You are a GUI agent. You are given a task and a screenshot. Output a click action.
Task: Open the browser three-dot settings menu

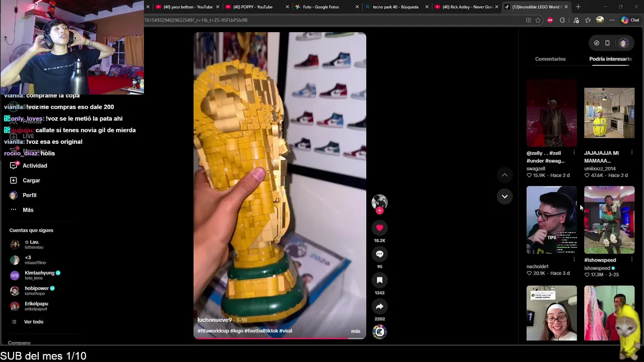(612, 20)
